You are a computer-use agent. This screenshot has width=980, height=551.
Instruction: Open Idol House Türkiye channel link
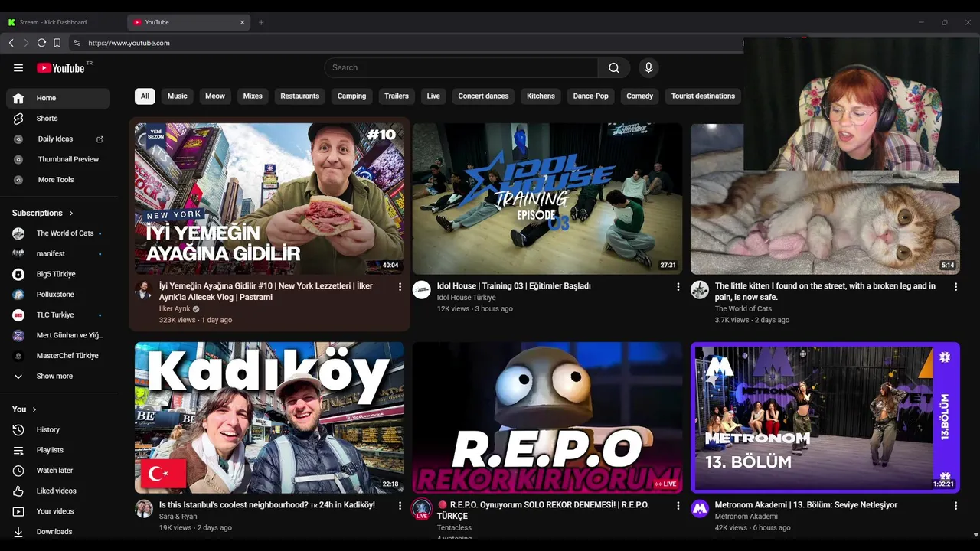pos(466,298)
